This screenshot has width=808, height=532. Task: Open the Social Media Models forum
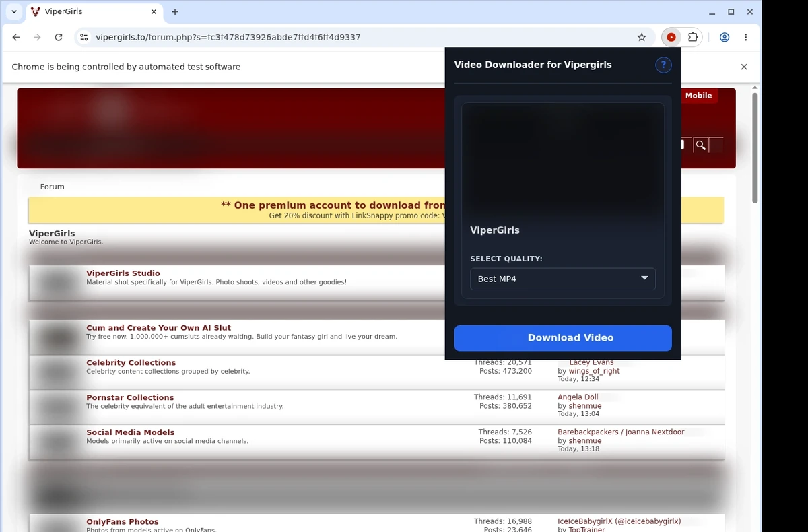(130, 432)
